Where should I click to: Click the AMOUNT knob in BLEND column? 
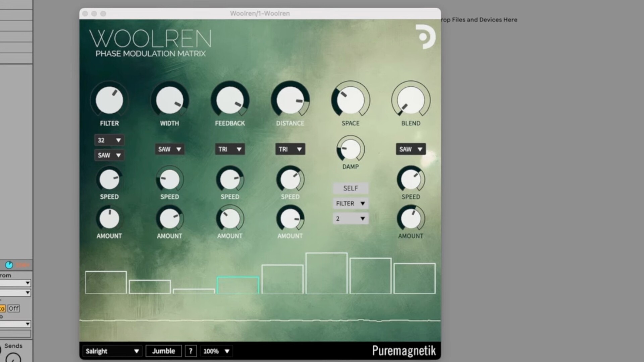click(x=411, y=219)
